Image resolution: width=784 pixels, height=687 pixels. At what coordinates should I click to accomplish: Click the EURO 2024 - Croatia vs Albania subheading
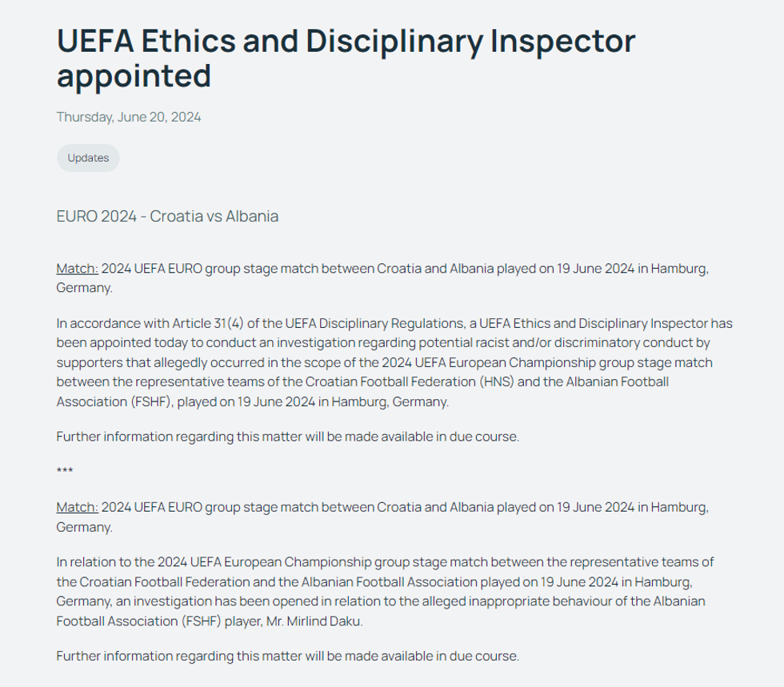[x=167, y=216]
